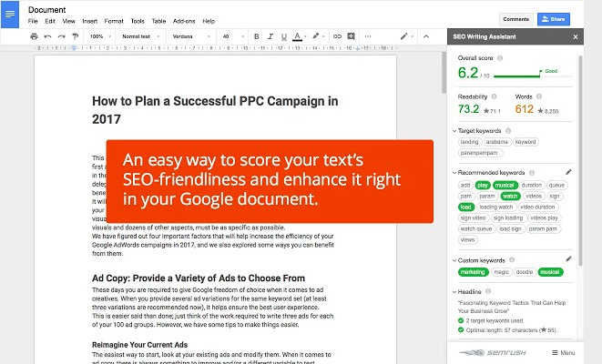Click the Overall score progress bar
This screenshot has height=364, width=602.
pyautogui.click(x=533, y=76)
